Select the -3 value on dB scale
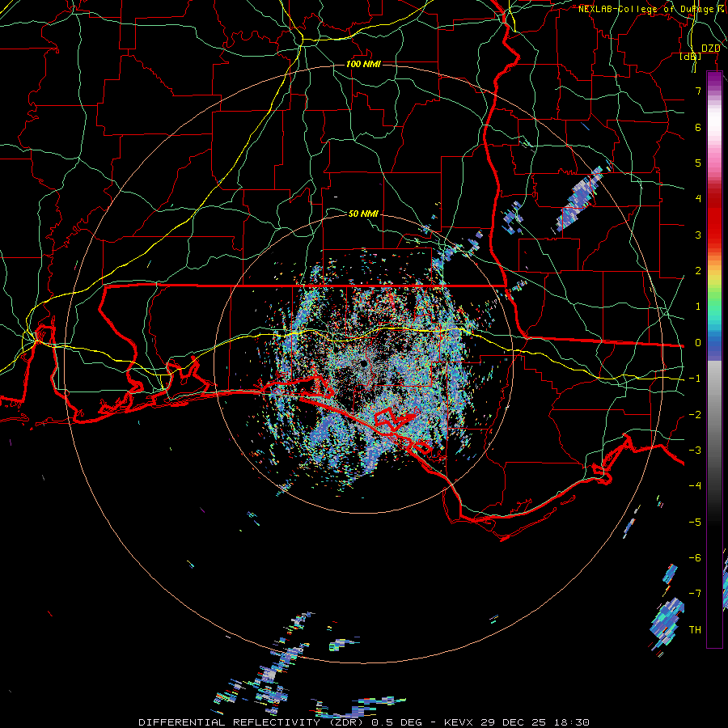The image size is (728, 728). [x=695, y=451]
